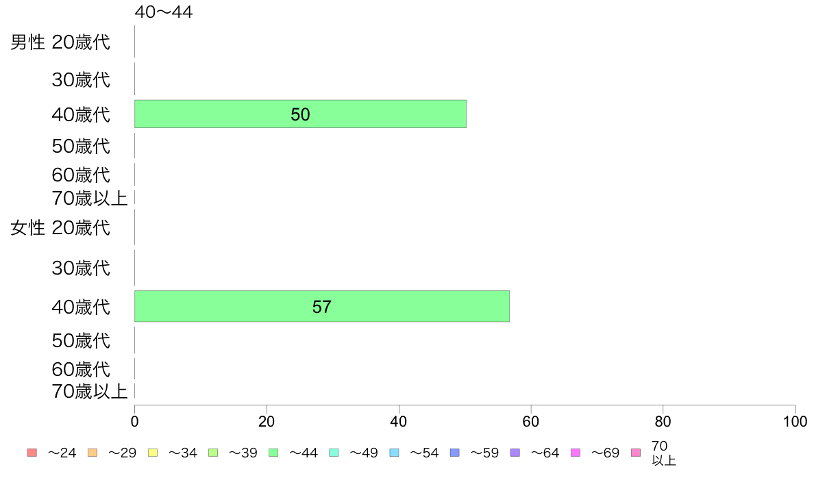Click the ~69 magenta legend swatch
The width and height of the screenshot is (814, 504).
coord(575,453)
